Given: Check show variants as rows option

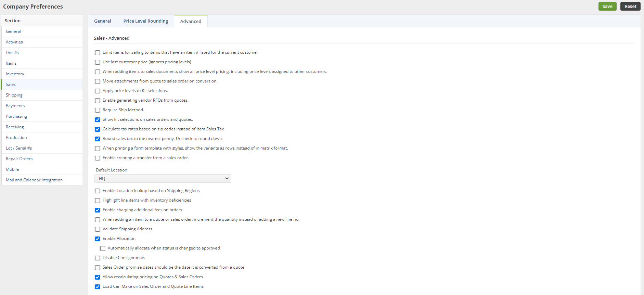Looking at the screenshot, I should pos(98,149).
